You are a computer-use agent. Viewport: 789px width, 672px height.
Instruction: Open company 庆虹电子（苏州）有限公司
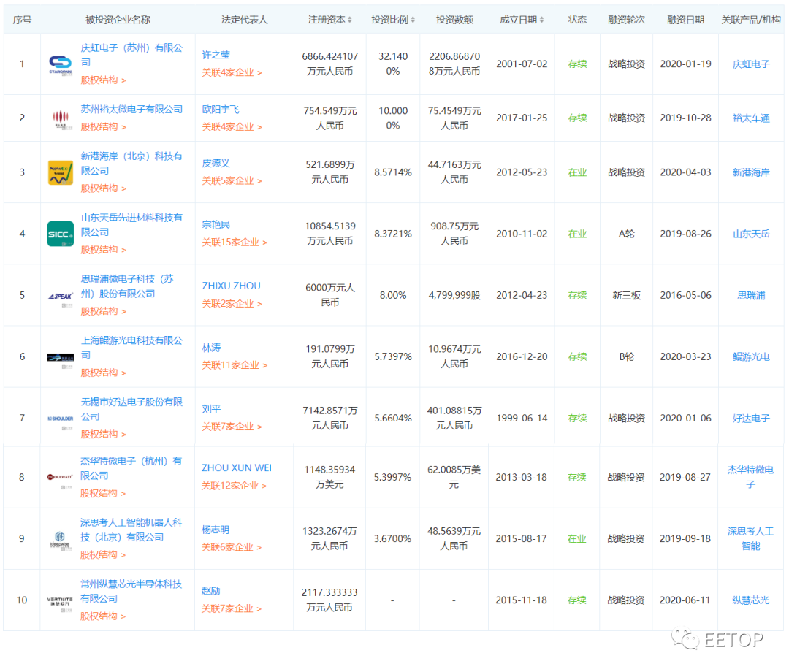[x=131, y=56]
